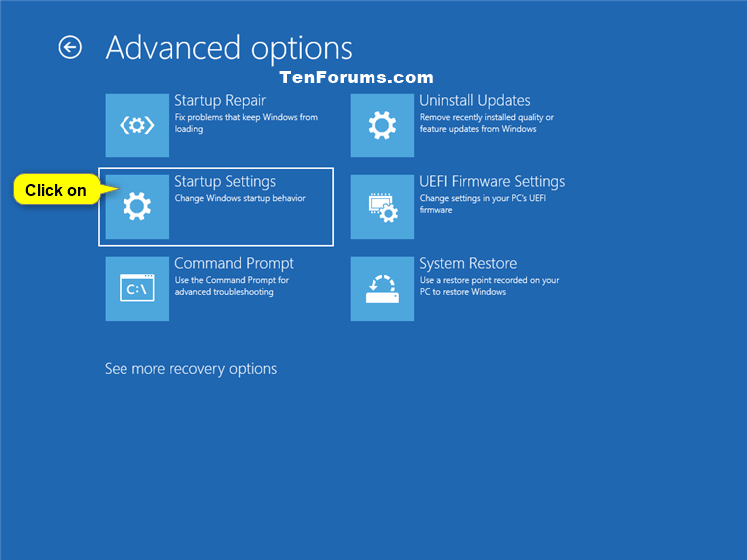Click the System Restore drive icon
This screenshot has height=560, width=747.
coord(382,289)
